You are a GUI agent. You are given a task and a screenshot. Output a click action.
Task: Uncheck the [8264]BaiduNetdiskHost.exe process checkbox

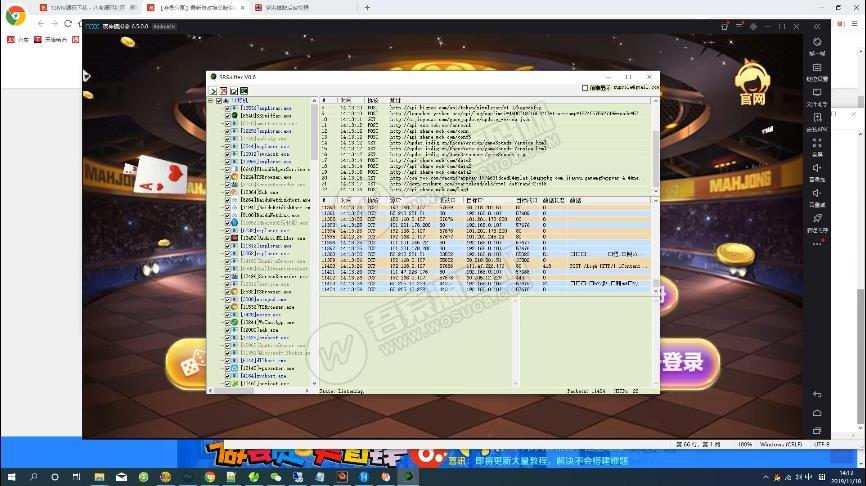pyautogui.click(x=228, y=200)
